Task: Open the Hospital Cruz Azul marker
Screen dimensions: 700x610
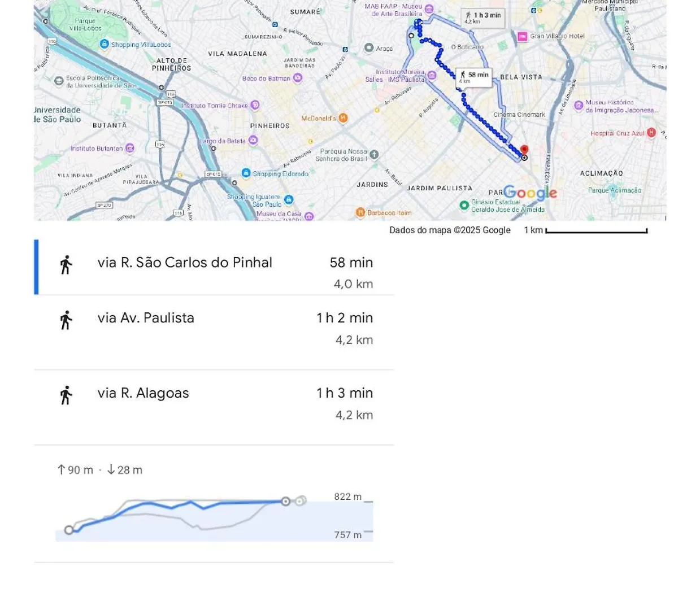Action: (651, 133)
